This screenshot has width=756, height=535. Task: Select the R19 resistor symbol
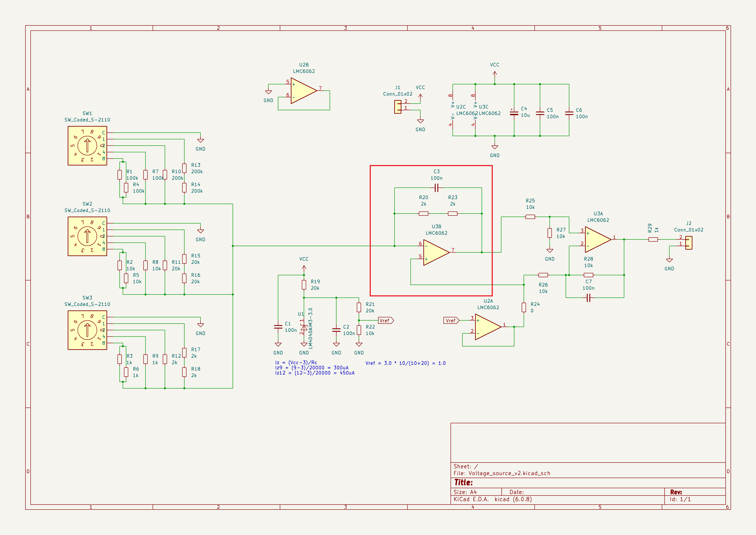[304, 285]
